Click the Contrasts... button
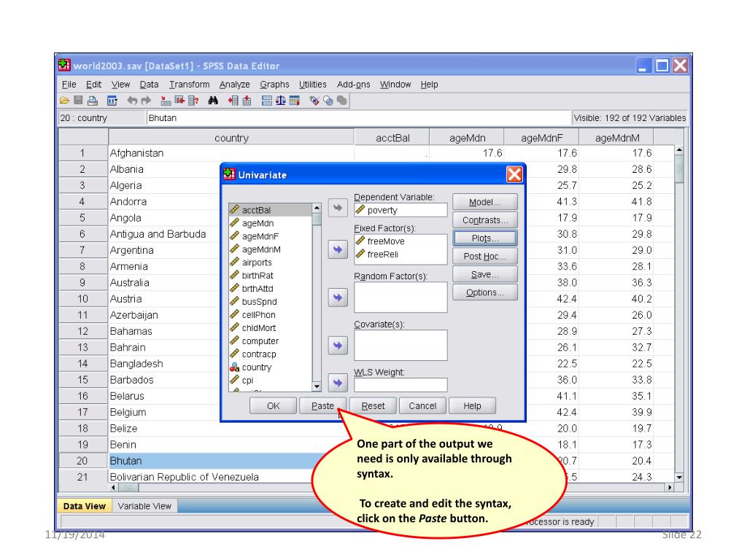This screenshot has width=747, height=560. (485, 220)
